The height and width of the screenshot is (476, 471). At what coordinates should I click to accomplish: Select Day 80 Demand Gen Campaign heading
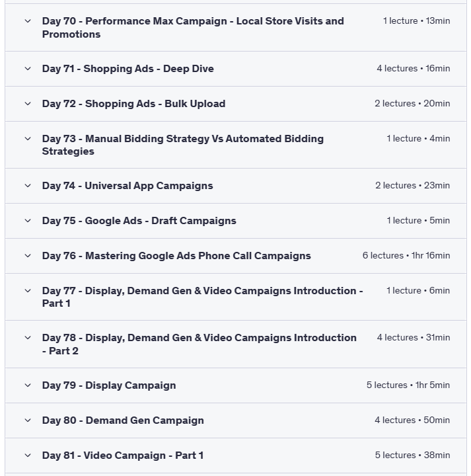(123, 420)
